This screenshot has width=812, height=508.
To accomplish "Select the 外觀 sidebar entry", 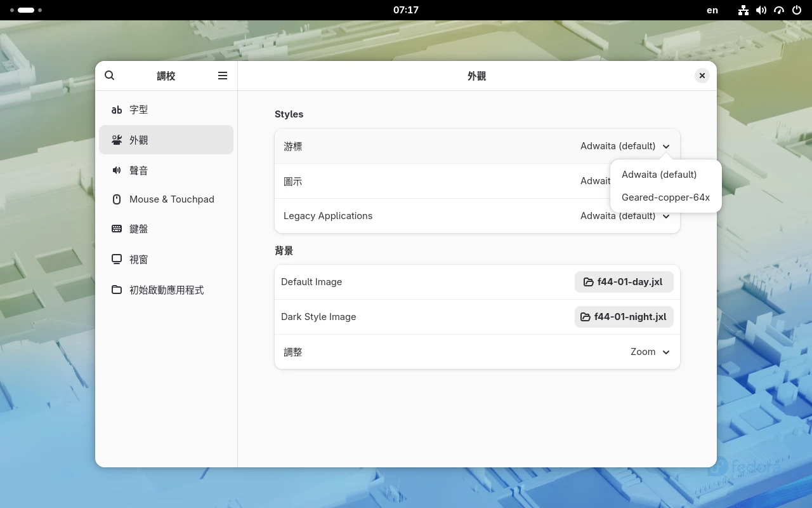I will [x=166, y=140].
